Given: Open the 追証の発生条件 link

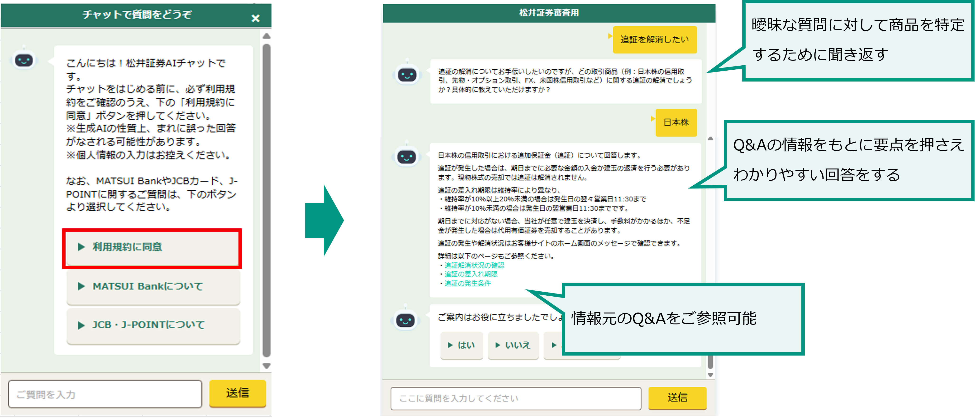Looking at the screenshot, I should (x=467, y=283).
